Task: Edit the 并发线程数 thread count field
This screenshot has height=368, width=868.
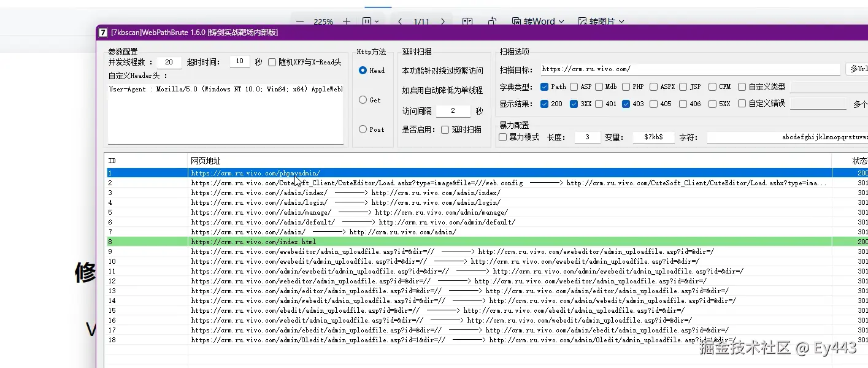Action: pyautogui.click(x=169, y=62)
